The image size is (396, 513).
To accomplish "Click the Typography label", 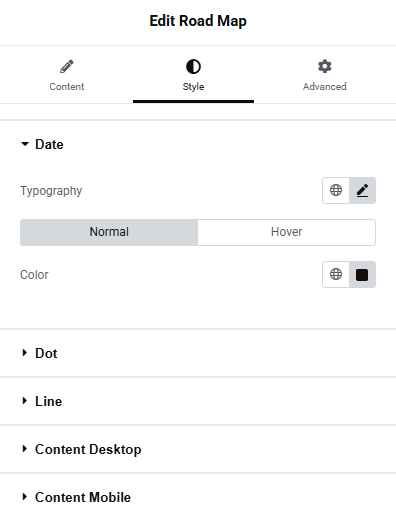I will [x=51, y=191].
